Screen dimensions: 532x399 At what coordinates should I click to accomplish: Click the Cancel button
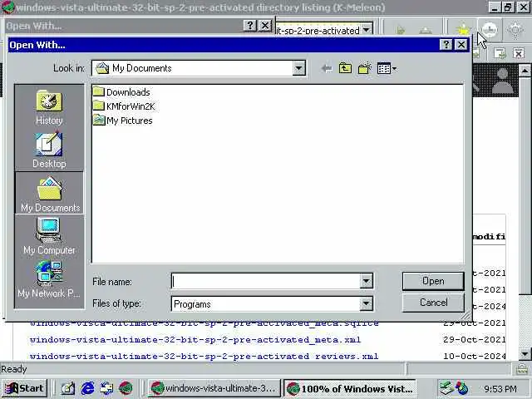[x=433, y=303]
